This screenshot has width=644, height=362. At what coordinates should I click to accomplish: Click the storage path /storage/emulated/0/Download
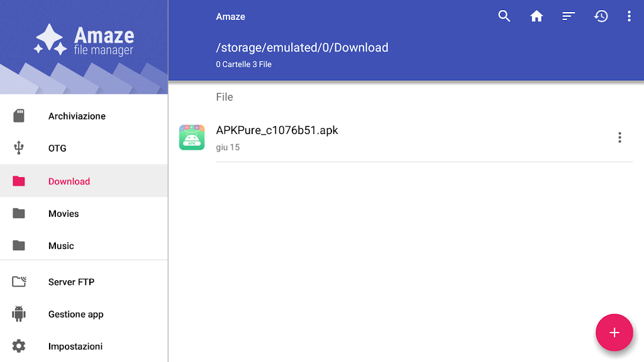[x=302, y=48]
